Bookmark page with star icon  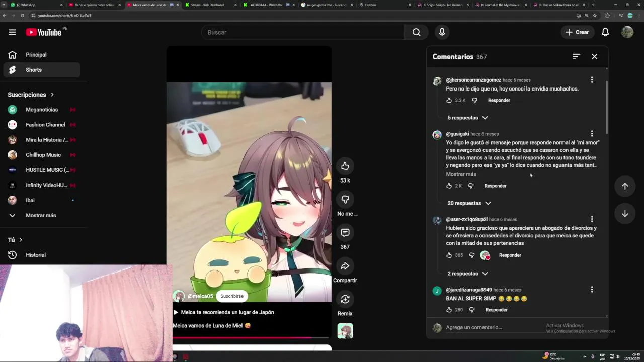pos(595,16)
